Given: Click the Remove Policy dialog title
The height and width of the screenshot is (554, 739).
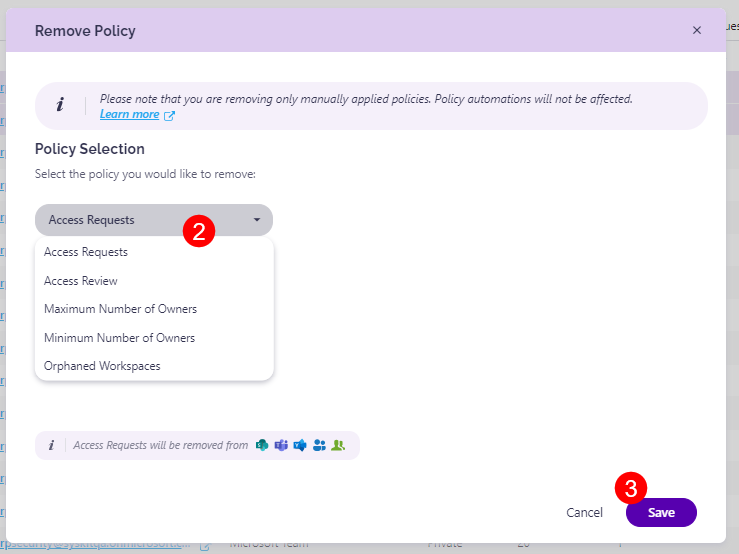Looking at the screenshot, I should tap(85, 31).
